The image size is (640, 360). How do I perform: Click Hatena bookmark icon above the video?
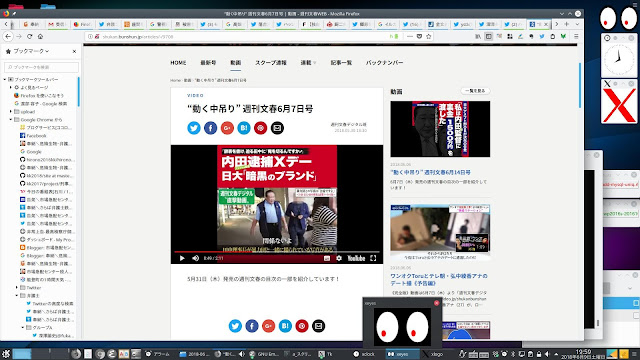[244, 128]
